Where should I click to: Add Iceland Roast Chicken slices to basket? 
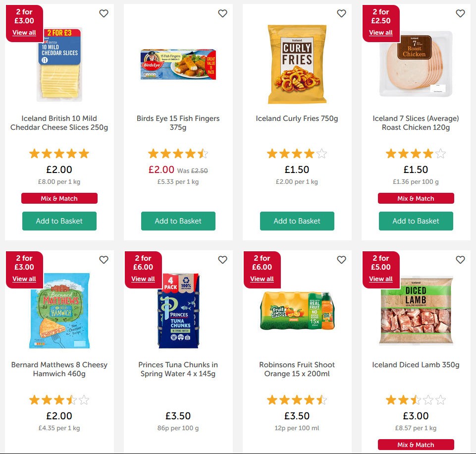[x=416, y=221]
